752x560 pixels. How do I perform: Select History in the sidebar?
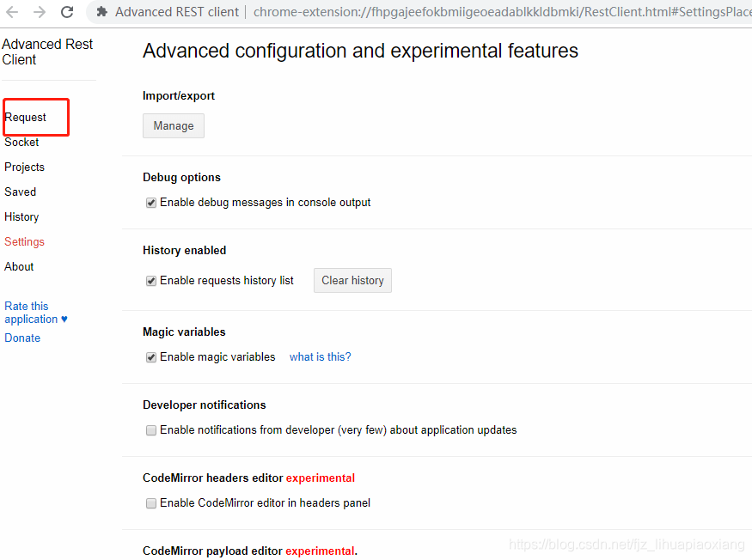(21, 216)
